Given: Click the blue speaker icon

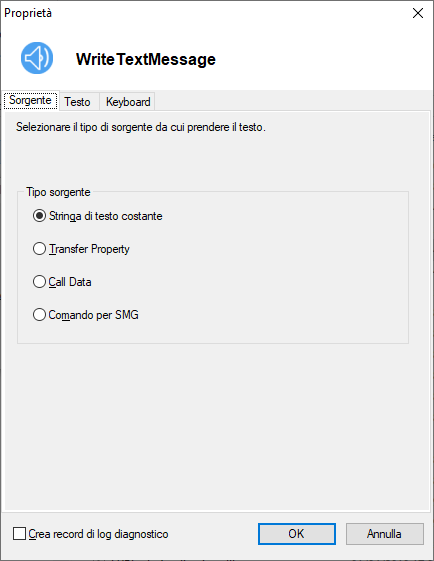Looking at the screenshot, I should [x=37, y=58].
